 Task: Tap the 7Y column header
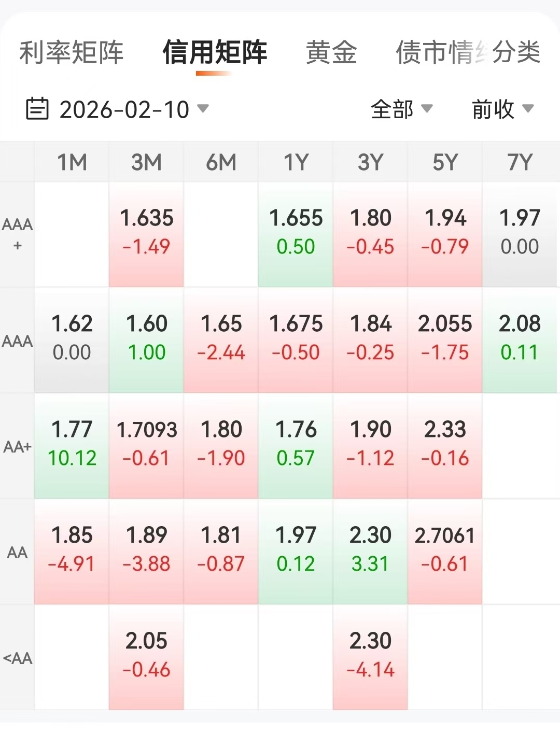(520, 162)
